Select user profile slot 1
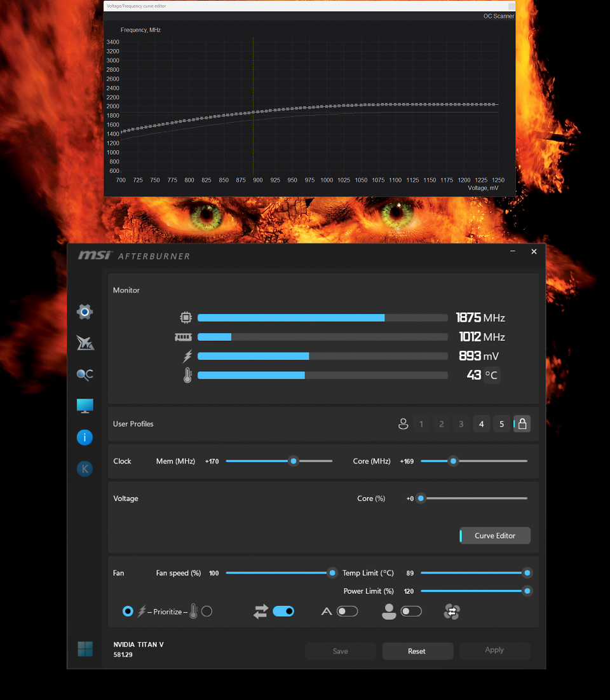This screenshot has height=700, width=610. pos(421,423)
